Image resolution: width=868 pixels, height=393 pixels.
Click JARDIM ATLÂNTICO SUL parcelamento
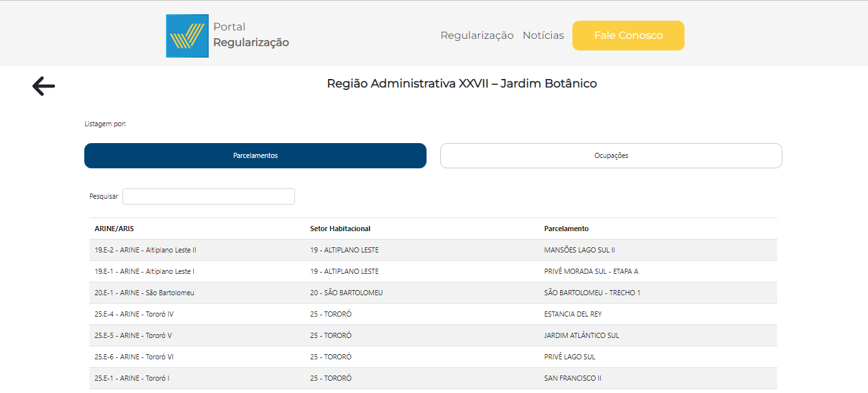(x=581, y=335)
